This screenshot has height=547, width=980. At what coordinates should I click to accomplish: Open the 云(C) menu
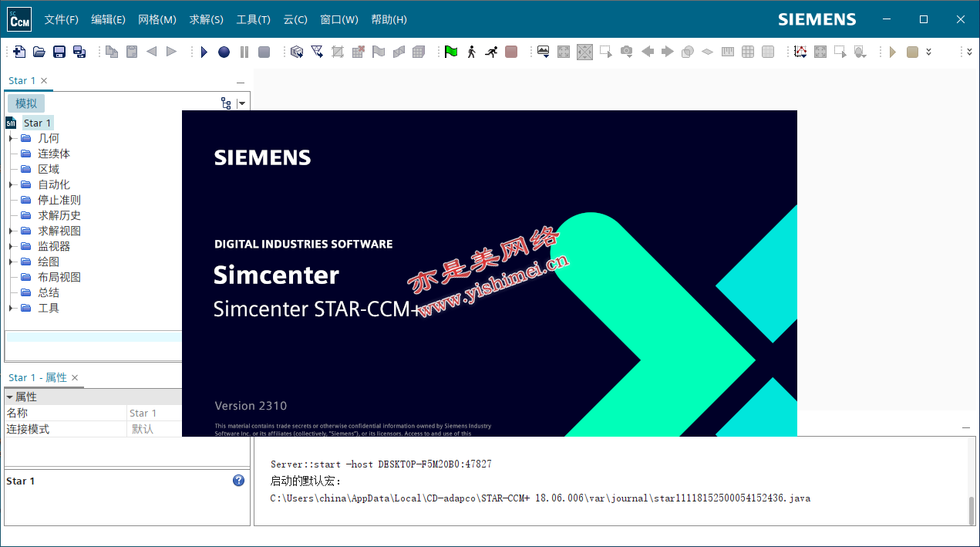pyautogui.click(x=295, y=19)
